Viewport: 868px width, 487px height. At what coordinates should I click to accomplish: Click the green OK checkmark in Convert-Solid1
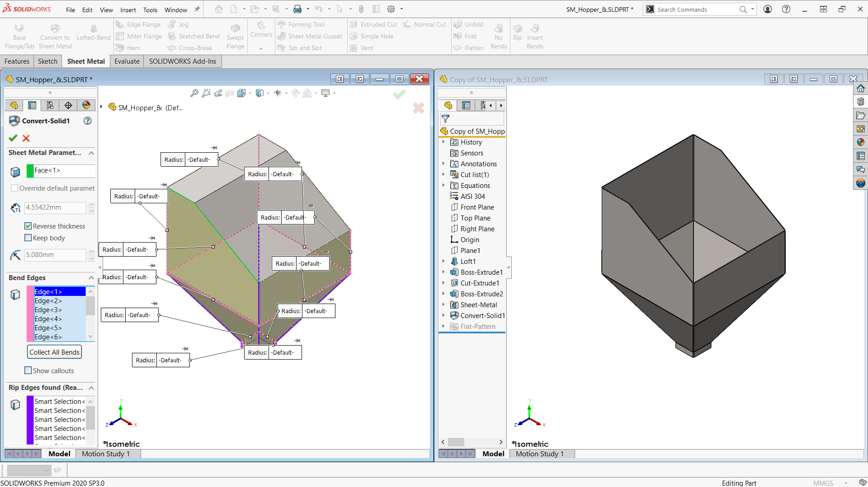pos(13,138)
